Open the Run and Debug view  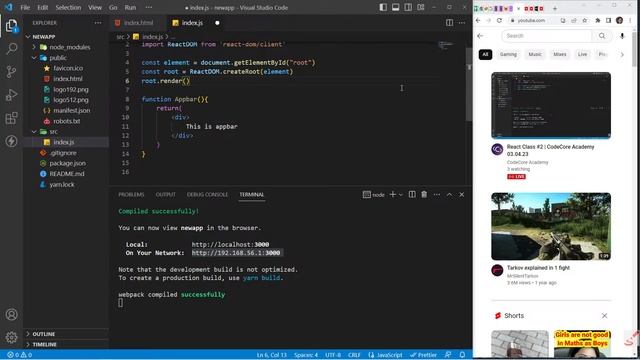(11, 95)
